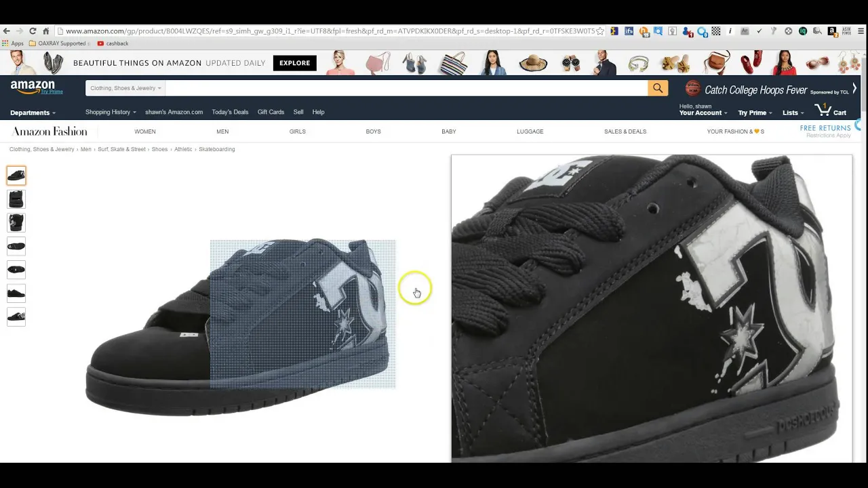Select the sixth shoe thumbnail
The width and height of the screenshot is (868, 488).
(16, 293)
